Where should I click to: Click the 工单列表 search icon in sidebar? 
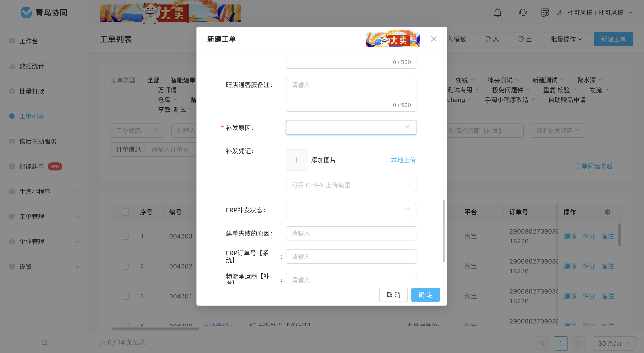(x=12, y=116)
